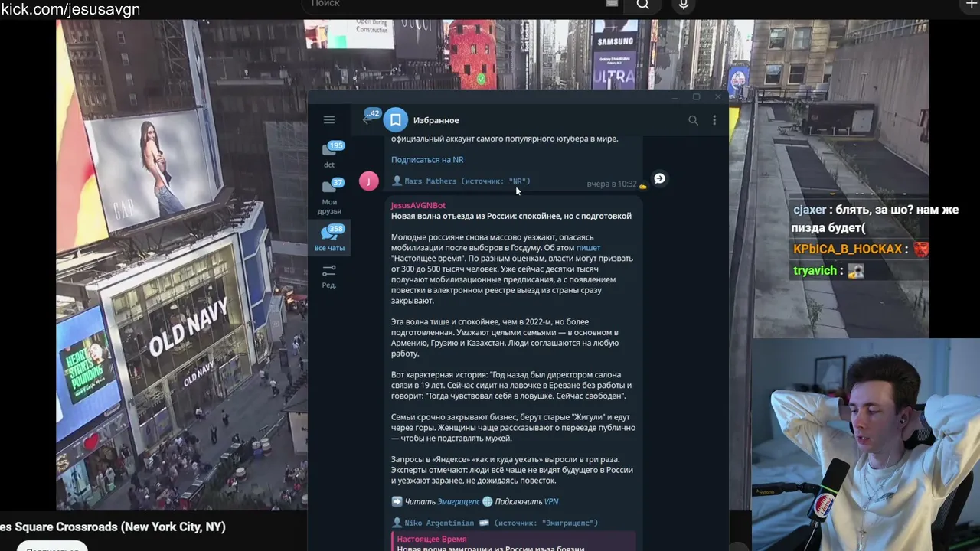Click the Настоящее Время quoted preview title
This screenshot has height=551, width=980.
(432, 540)
